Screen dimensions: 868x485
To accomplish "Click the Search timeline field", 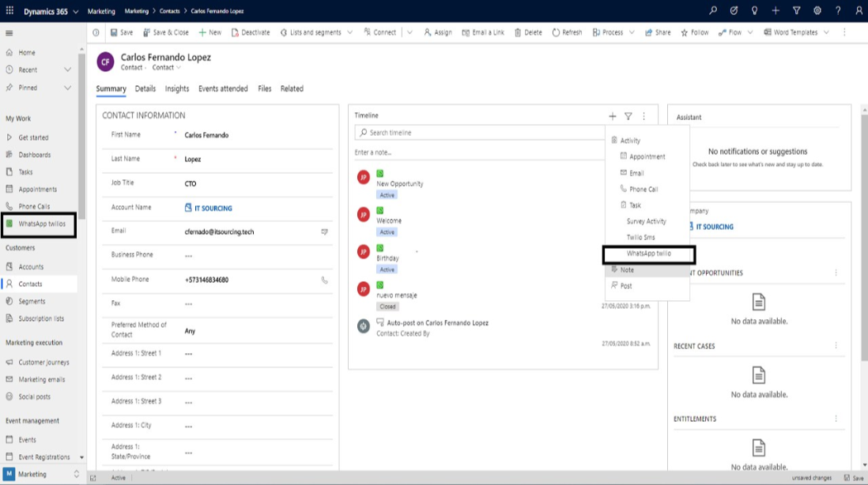I will point(479,133).
